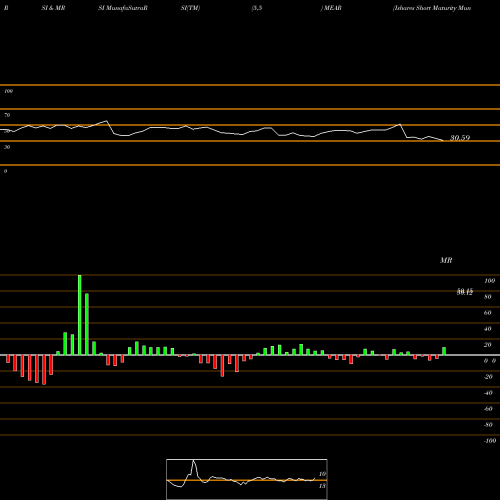Click the overlapping 50.15 value in MR panel

[x=465, y=292]
